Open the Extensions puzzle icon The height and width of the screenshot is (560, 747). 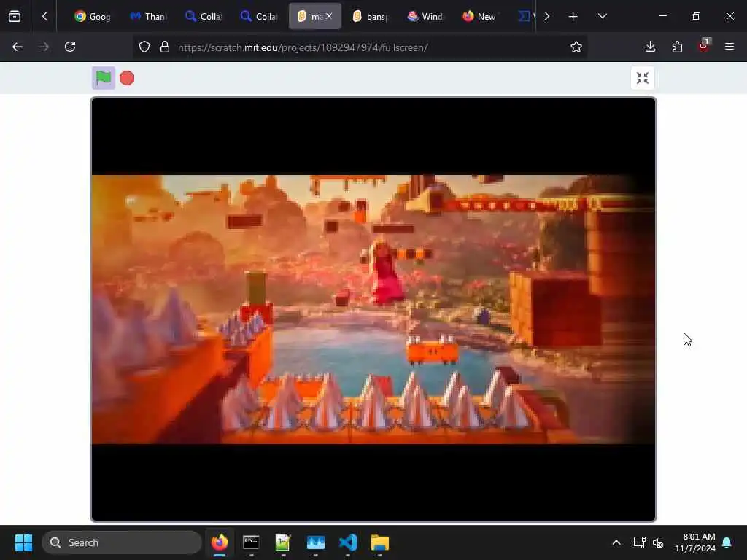[x=677, y=47]
